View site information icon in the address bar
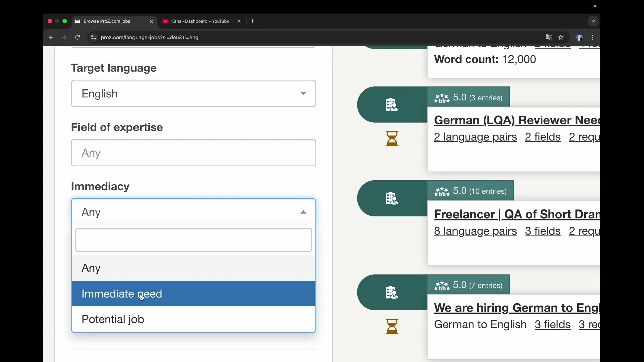 coord(93,37)
